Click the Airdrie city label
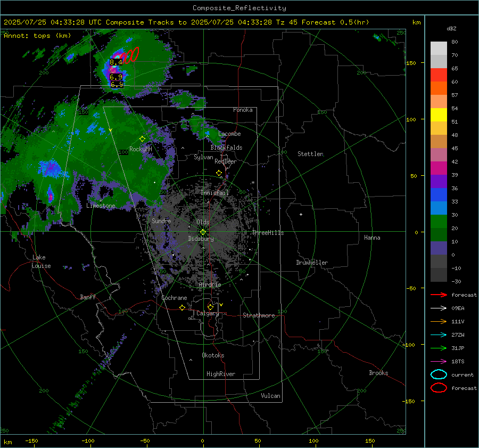The height and width of the screenshot is (448, 479). pyautogui.click(x=210, y=284)
